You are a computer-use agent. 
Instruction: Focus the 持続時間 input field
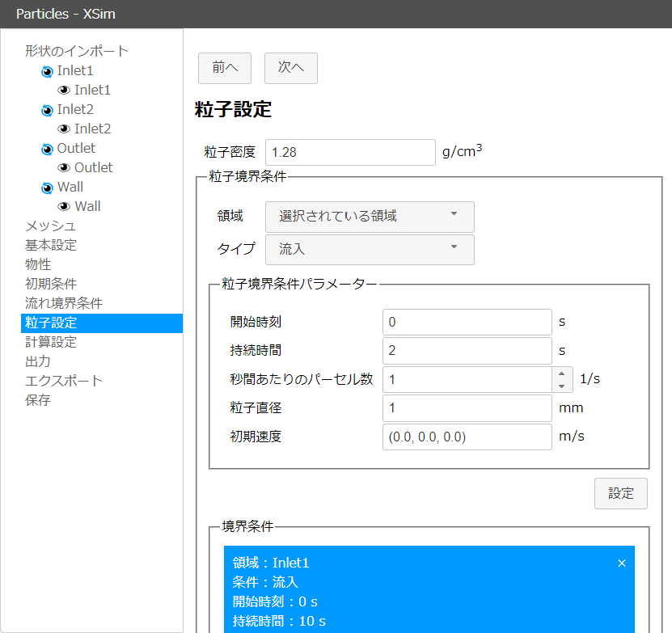coord(467,351)
